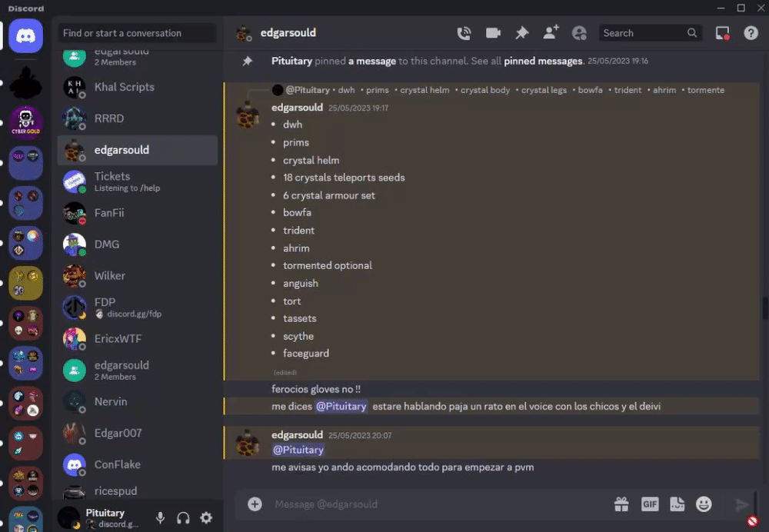Open the GIF picker
The width and height of the screenshot is (769, 532).
click(x=650, y=504)
